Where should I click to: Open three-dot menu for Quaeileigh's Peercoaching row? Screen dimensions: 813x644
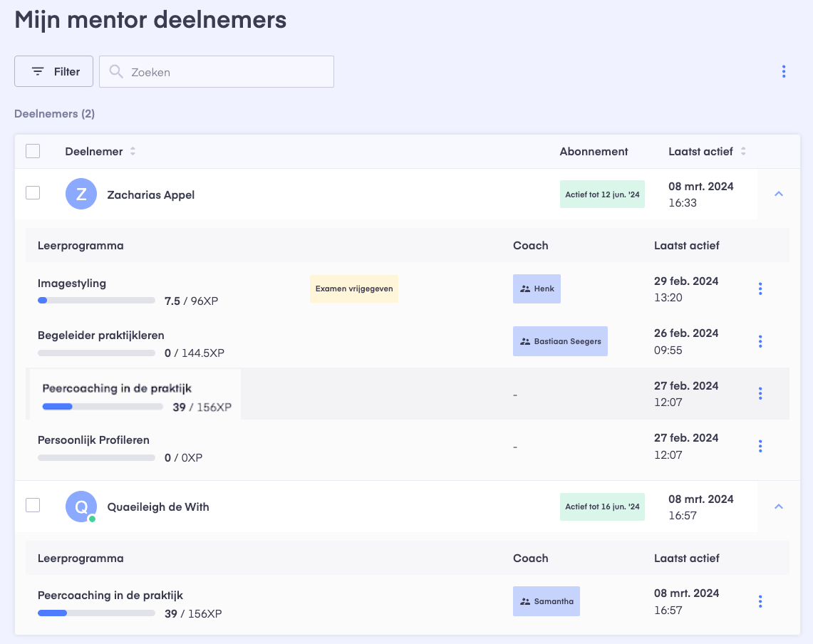pos(760,601)
